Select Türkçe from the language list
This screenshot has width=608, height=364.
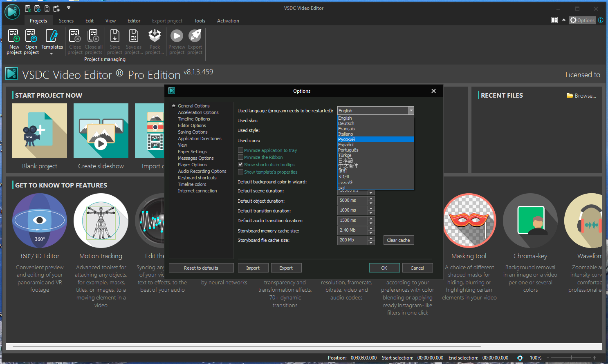click(x=376, y=155)
